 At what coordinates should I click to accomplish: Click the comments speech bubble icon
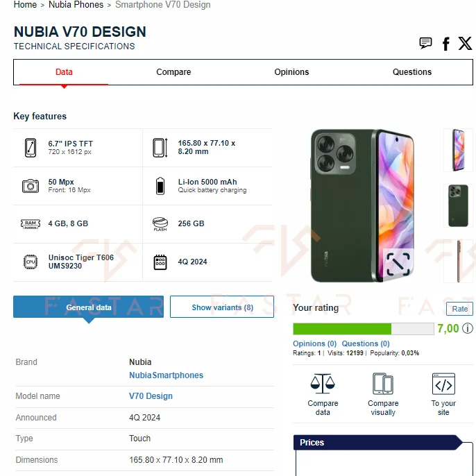pos(425,43)
